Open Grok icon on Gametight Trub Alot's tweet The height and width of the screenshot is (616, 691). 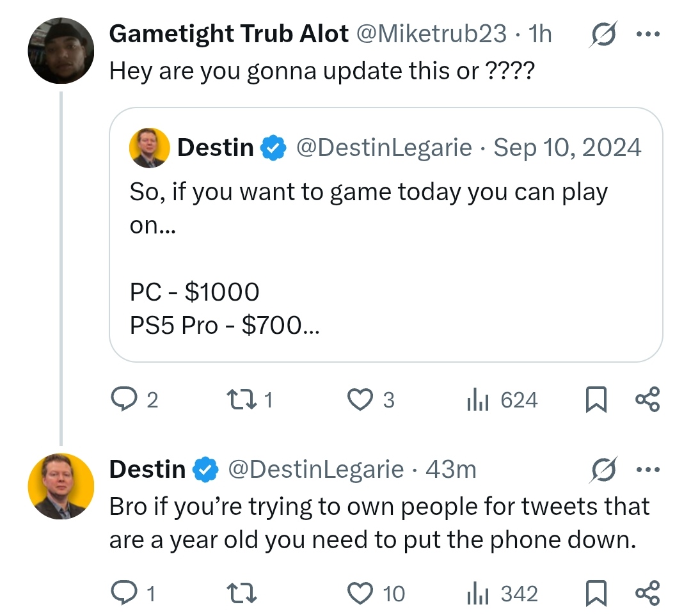(x=603, y=34)
